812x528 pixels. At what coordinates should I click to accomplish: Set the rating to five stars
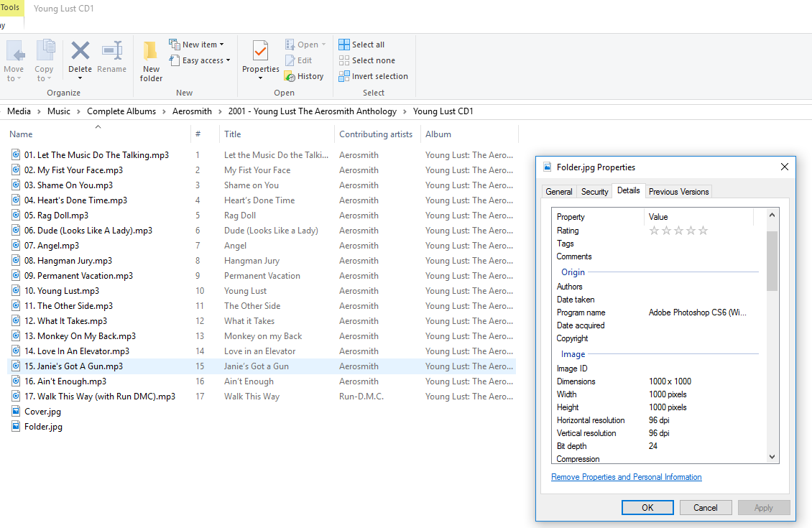click(703, 231)
